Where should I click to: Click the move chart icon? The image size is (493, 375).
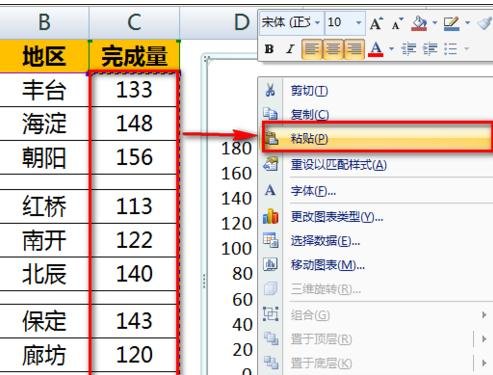(x=270, y=265)
